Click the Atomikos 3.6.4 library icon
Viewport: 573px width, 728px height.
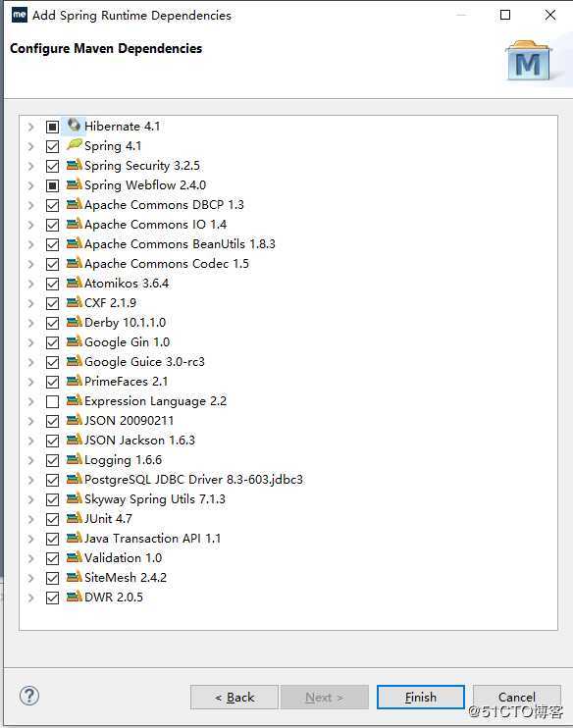pyautogui.click(x=74, y=283)
